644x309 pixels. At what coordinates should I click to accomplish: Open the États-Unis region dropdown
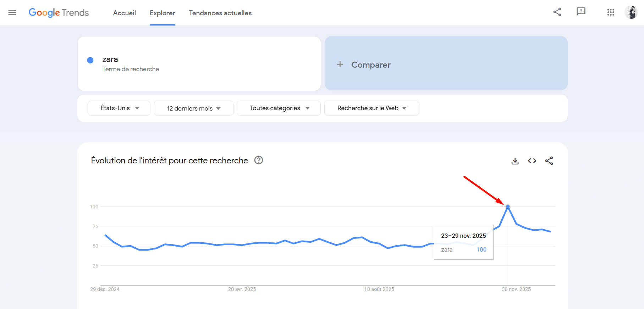pyautogui.click(x=119, y=108)
